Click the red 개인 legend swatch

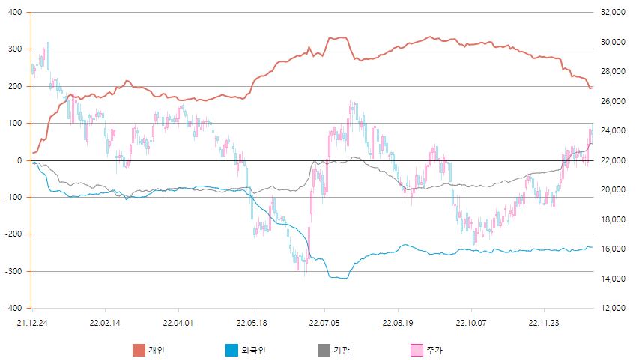(139, 350)
